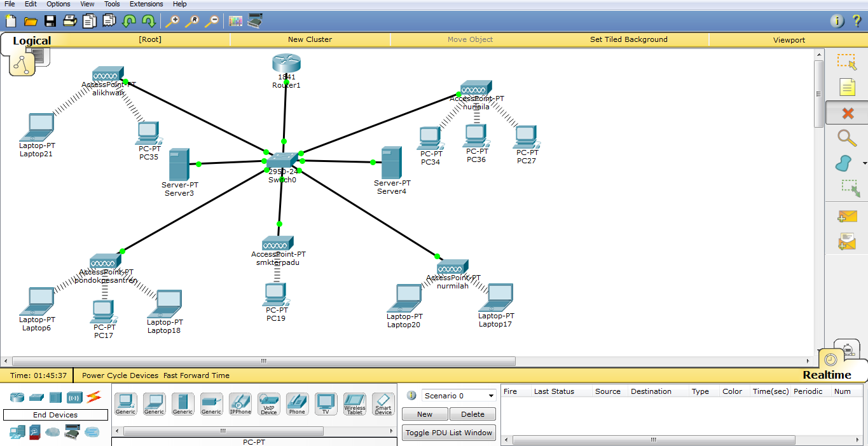
Task: Select the 2950-24 Switch0 device
Action: 282,160
